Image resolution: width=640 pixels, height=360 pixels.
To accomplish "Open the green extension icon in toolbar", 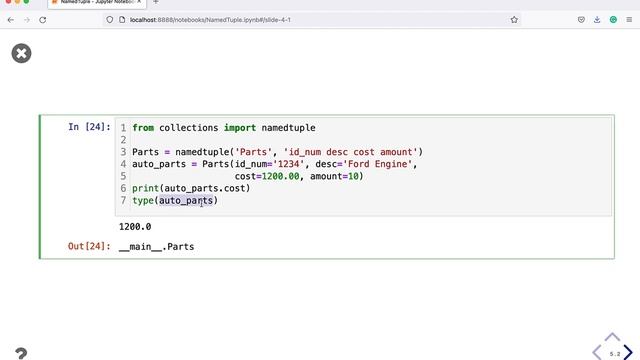I will tap(613, 20).
